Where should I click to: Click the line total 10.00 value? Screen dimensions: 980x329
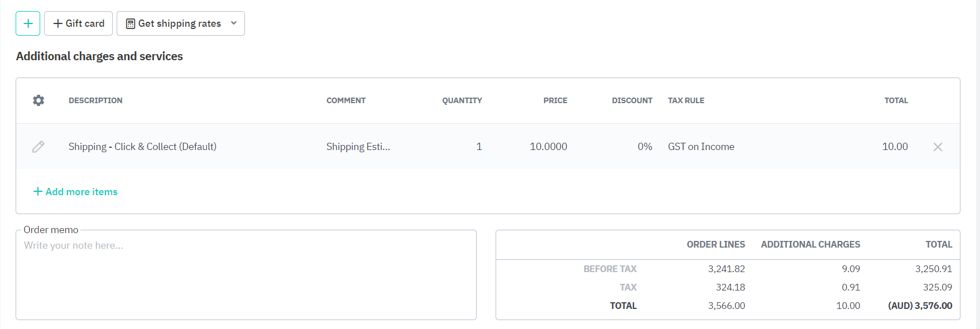point(895,147)
